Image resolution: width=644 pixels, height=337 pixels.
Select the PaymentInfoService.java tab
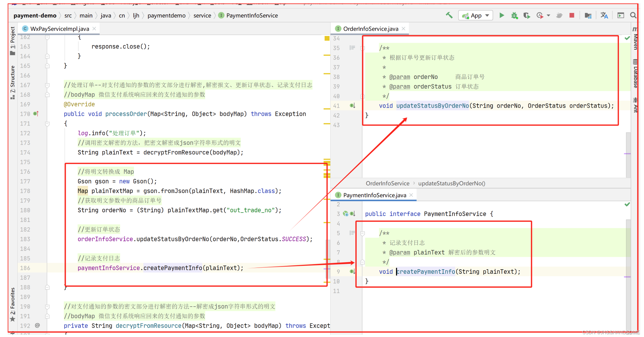tap(374, 195)
